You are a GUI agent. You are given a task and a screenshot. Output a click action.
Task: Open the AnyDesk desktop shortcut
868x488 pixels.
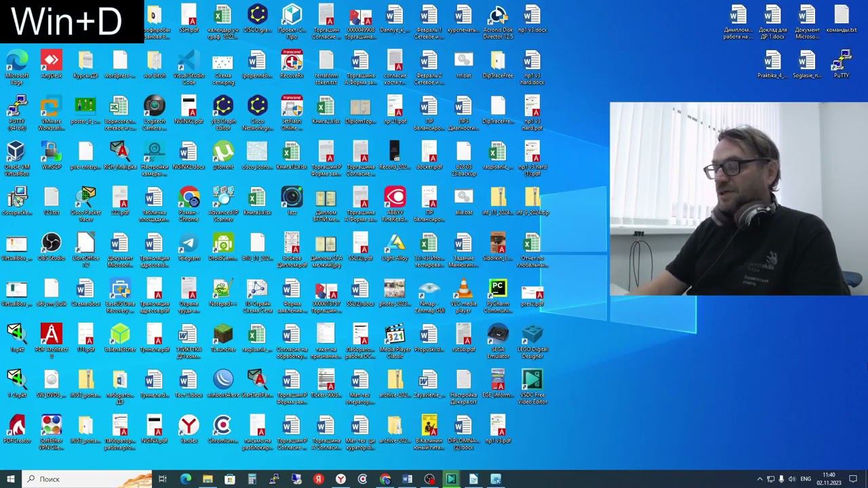(x=51, y=61)
